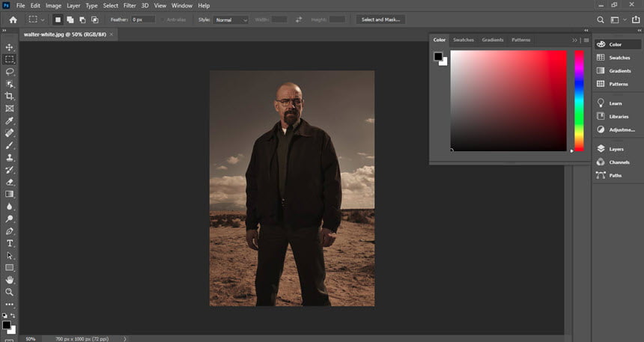
Task: Open the Style dropdown set to Normal
Action: [231, 19]
